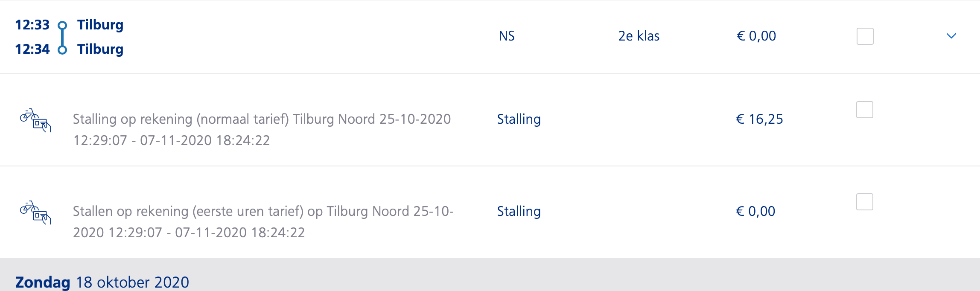Image resolution: width=980 pixels, height=291 pixels.
Task: Click the departure station circle marker at 12:33
Action: (62, 25)
